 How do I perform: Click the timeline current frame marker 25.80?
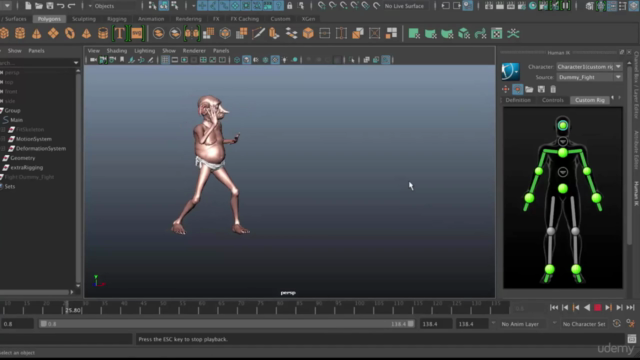coord(73,310)
